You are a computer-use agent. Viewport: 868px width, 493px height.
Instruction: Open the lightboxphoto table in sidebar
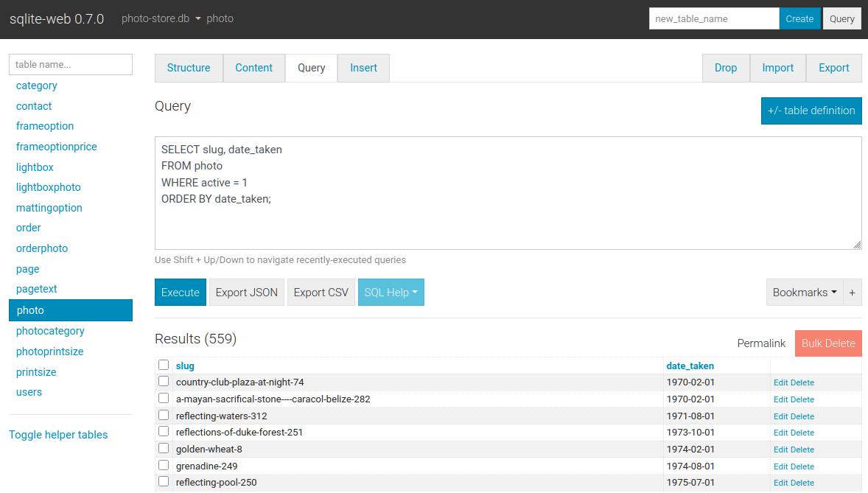[49, 187]
